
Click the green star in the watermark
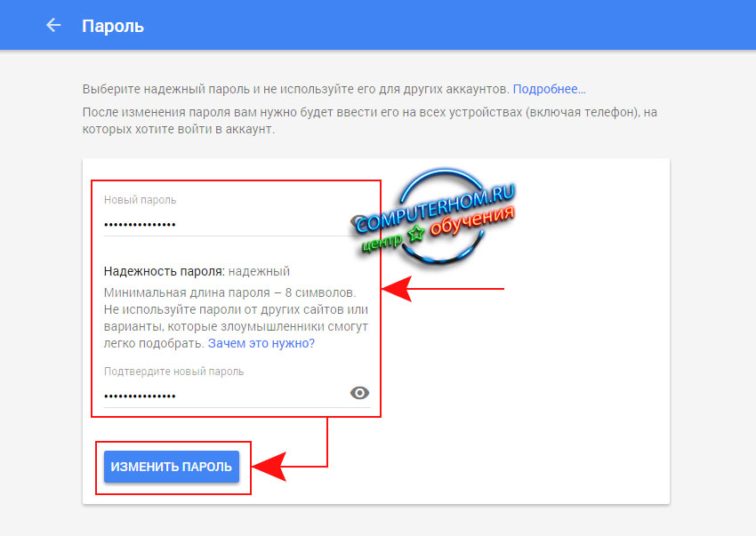[415, 234]
